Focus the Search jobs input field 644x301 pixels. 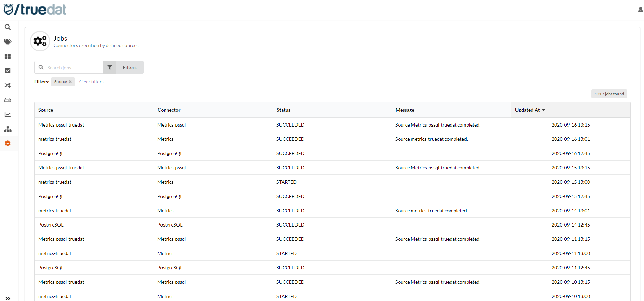(x=73, y=67)
